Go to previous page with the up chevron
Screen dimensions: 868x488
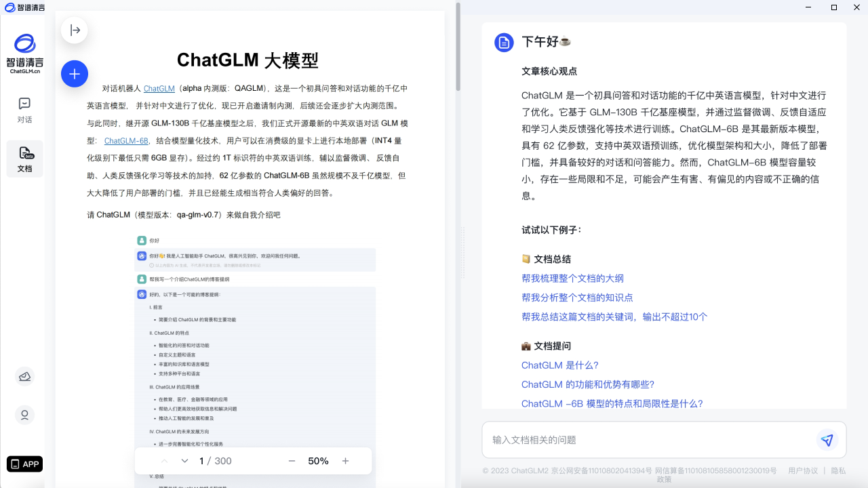click(164, 460)
